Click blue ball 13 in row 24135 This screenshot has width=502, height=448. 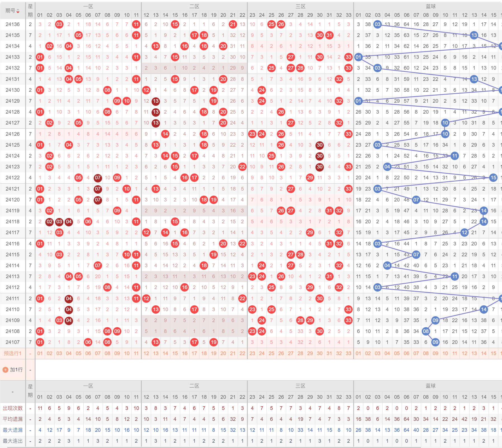coord(474,35)
